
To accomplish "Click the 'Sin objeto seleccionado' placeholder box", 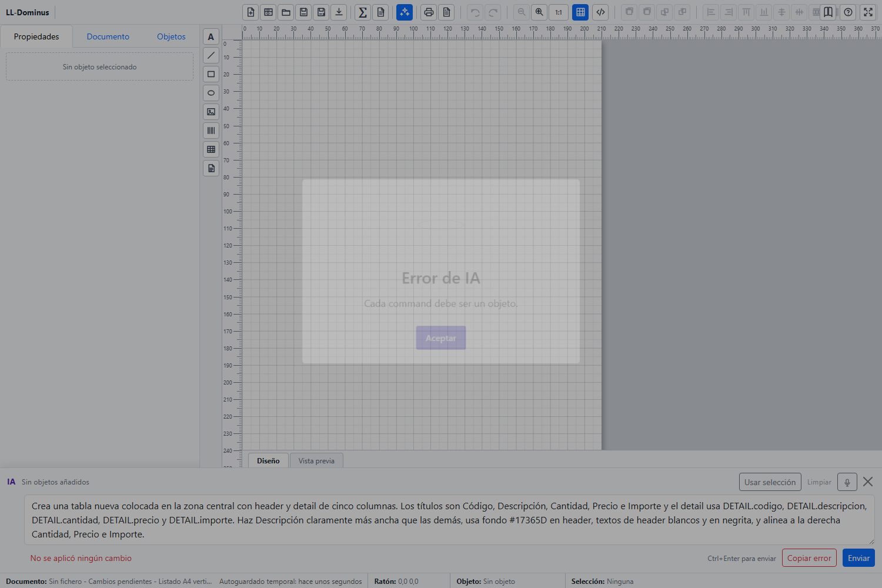I will [99, 66].
